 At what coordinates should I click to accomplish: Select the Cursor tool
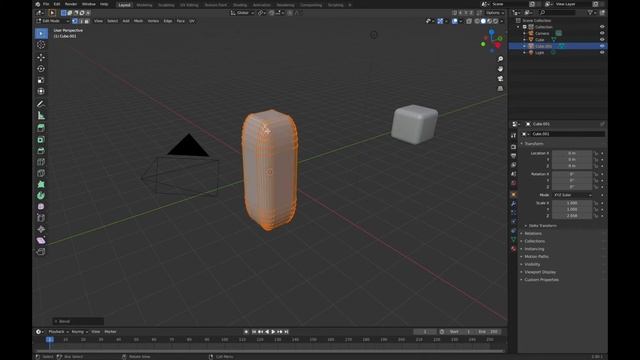pyautogui.click(x=41, y=45)
